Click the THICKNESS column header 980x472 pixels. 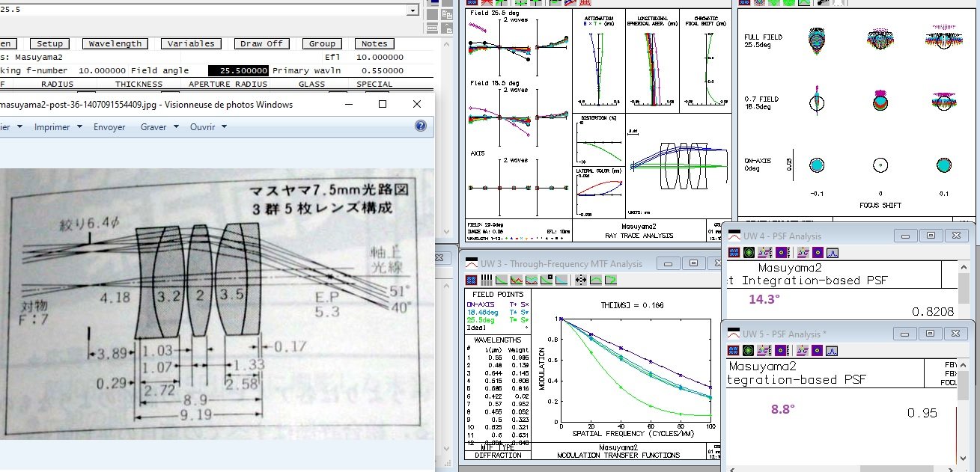click(139, 84)
